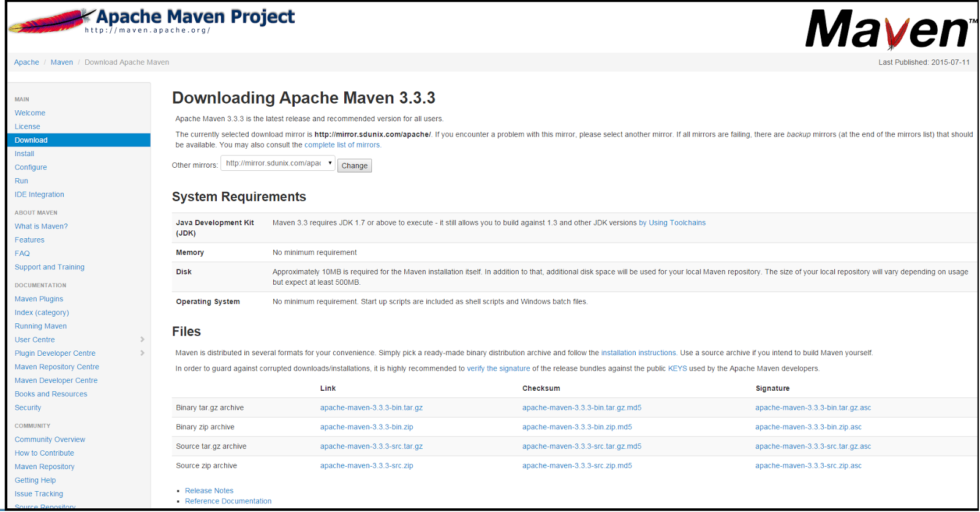The height and width of the screenshot is (512, 980).
Task: Download apache-maven-3.3.3-bin.tar.gz
Action: coord(371,408)
